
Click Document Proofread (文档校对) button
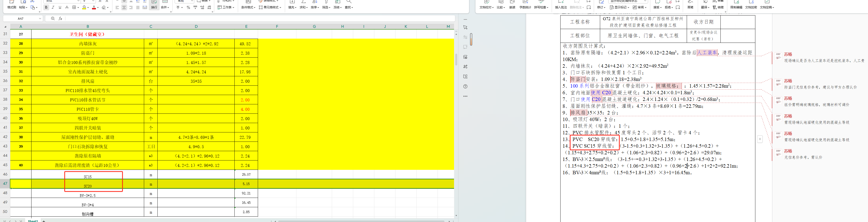[x=487, y=5]
